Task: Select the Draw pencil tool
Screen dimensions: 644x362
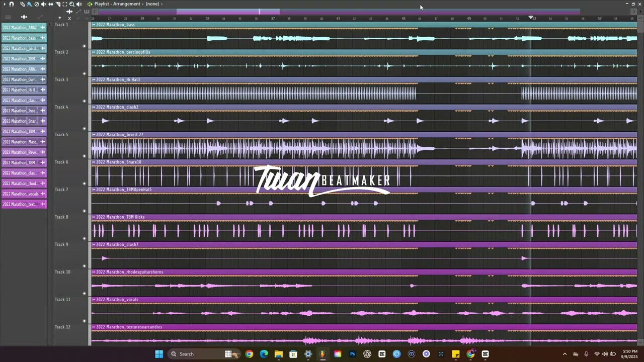Action: coord(23,4)
